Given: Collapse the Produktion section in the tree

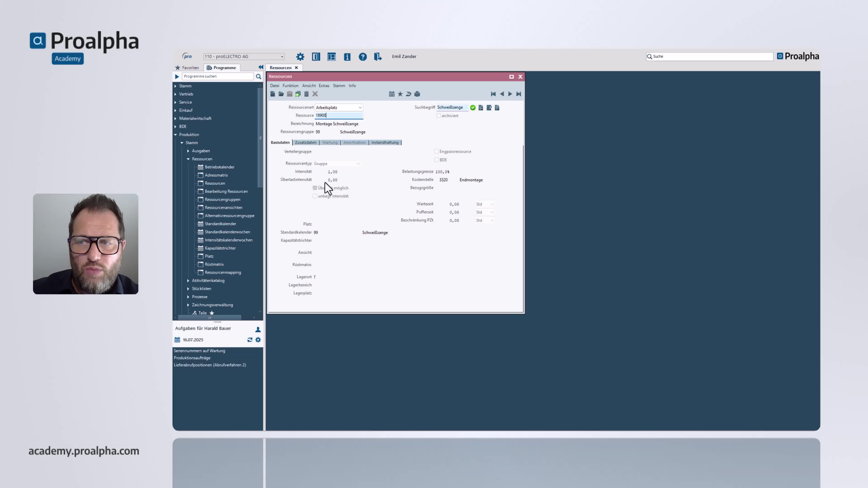Looking at the screenshot, I should (x=176, y=134).
